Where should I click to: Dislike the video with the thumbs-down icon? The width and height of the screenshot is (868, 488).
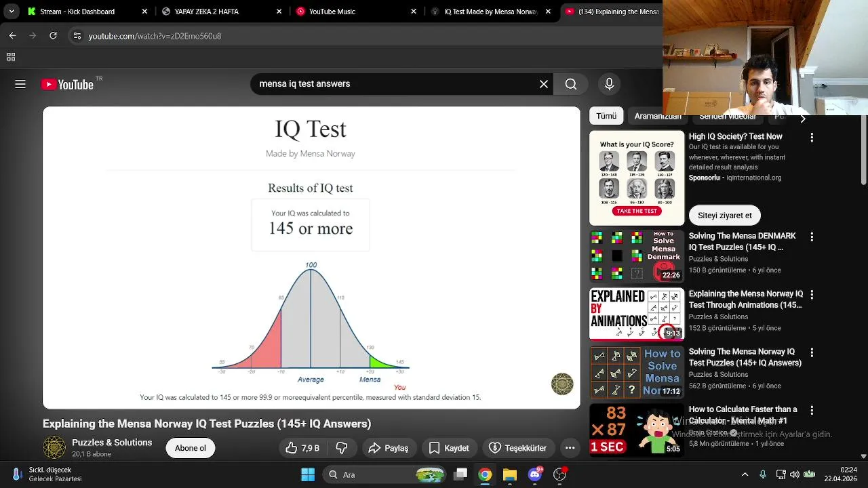[342, 448]
